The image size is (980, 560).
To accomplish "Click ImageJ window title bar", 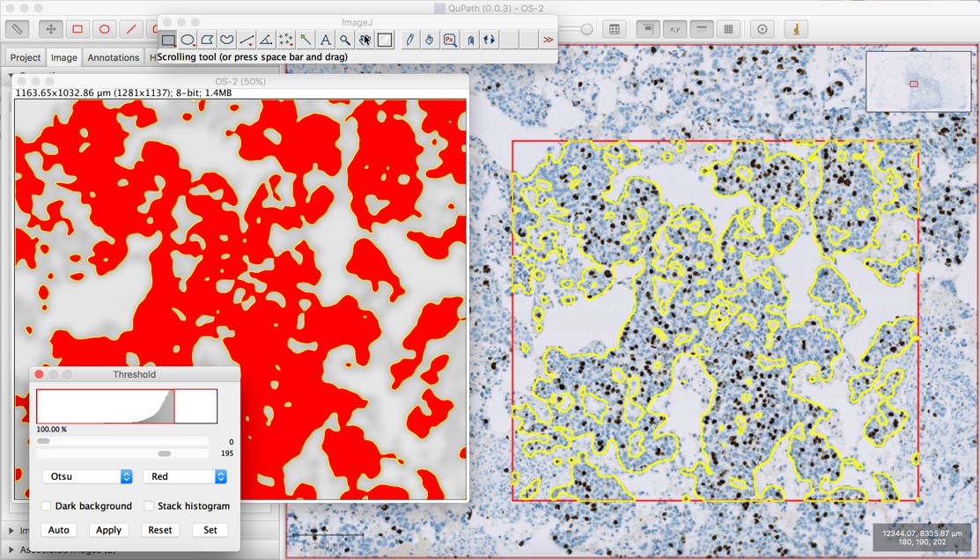I will coord(357,23).
